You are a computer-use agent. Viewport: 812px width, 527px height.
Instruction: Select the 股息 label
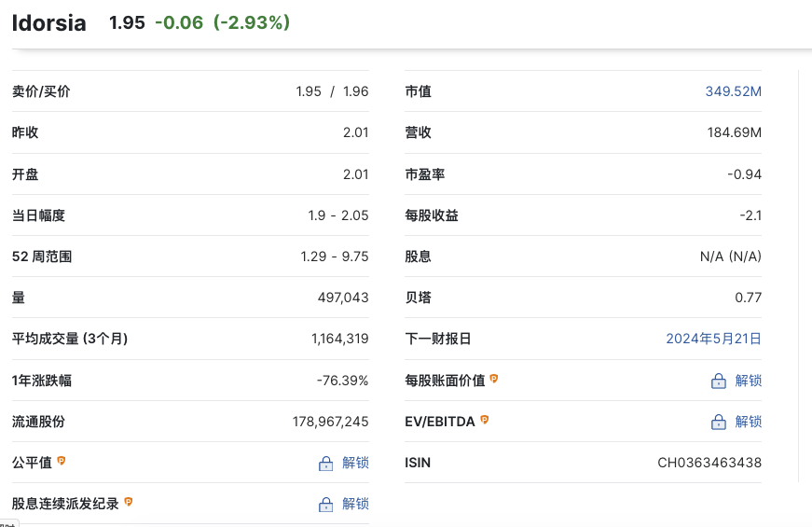[418, 257]
